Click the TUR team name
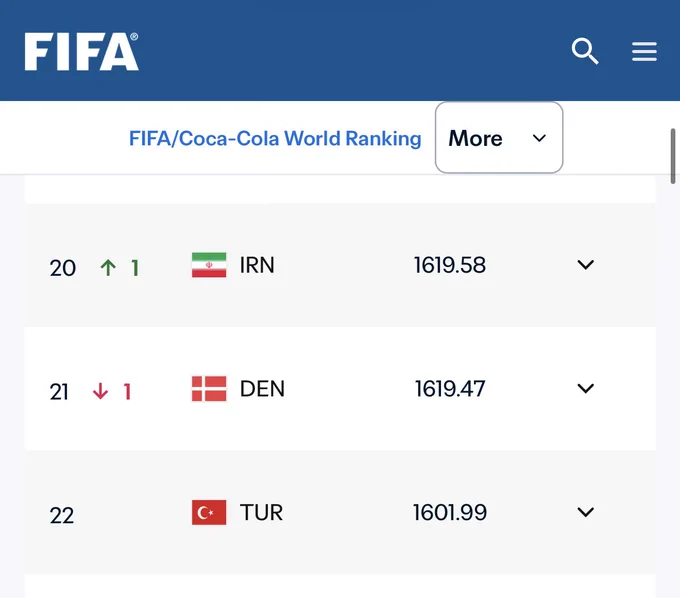 [262, 513]
